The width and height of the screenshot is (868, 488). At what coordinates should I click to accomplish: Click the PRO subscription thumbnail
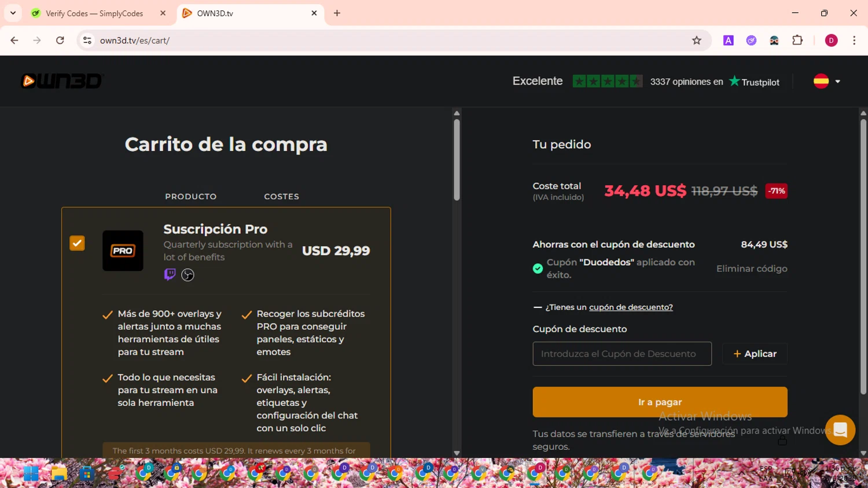click(x=123, y=251)
